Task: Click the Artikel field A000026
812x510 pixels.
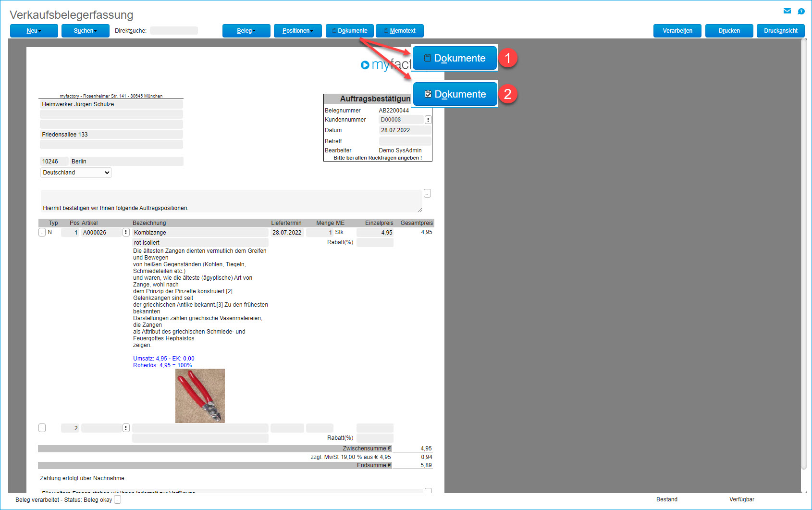Action: (101, 233)
